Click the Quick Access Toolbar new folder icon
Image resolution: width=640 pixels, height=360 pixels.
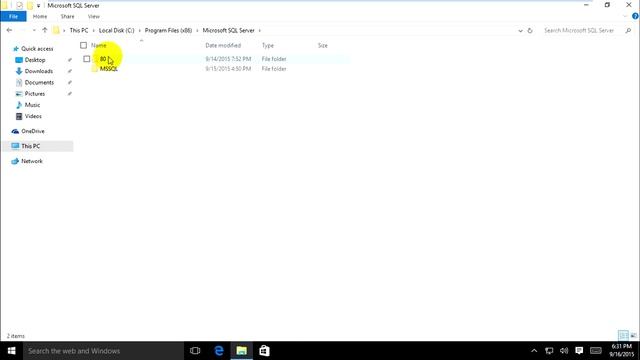[x=30, y=5]
